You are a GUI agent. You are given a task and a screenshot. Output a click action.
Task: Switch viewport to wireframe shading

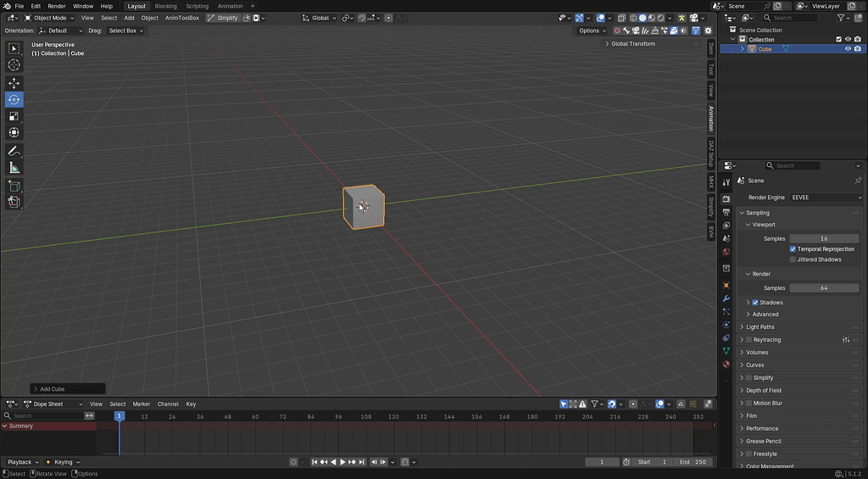(633, 18)
